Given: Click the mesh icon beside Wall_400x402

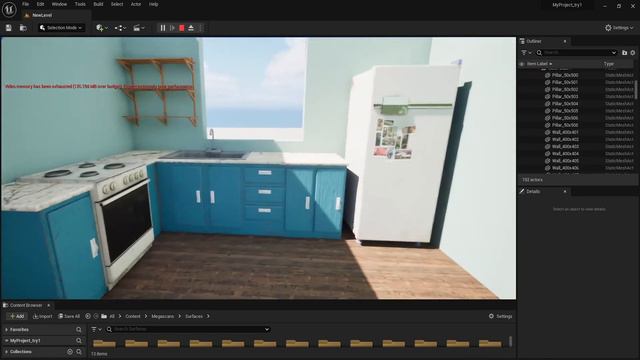Looking at the screenshot, I should click(x=548, y=140).
